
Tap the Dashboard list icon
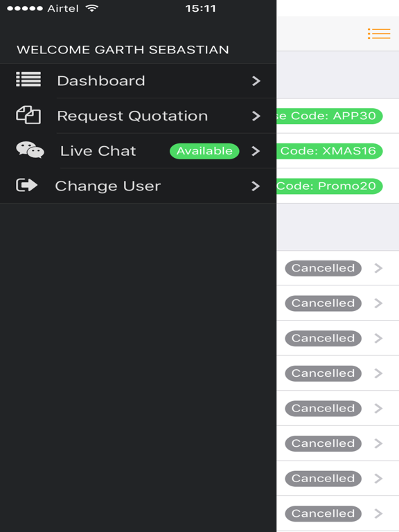point(28,80)
